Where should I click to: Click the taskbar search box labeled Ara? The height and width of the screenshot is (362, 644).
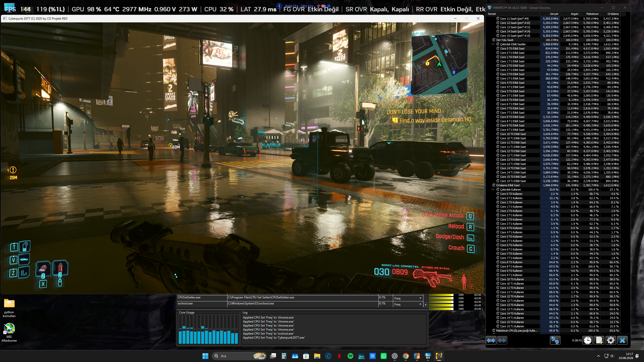coord(239,356)
